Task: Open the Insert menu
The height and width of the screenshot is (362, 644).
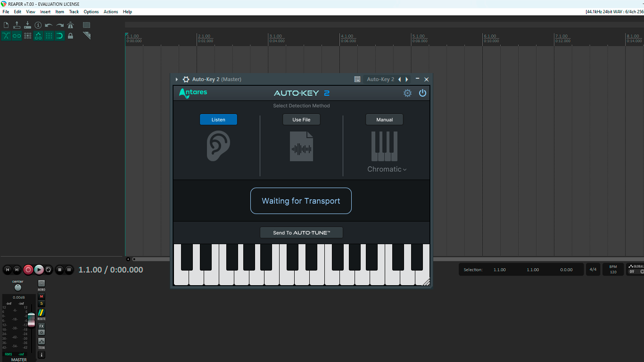Action: pyautogui.click(x=45, y=12)
